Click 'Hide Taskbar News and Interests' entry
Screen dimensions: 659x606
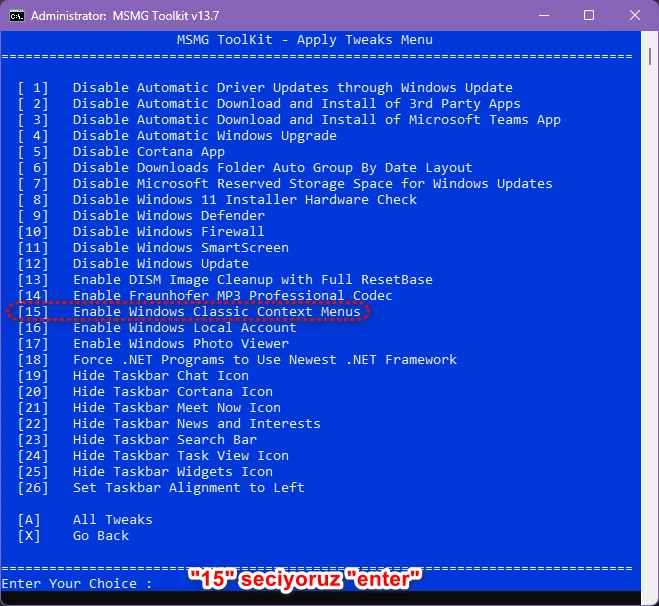tap(197, 423)
